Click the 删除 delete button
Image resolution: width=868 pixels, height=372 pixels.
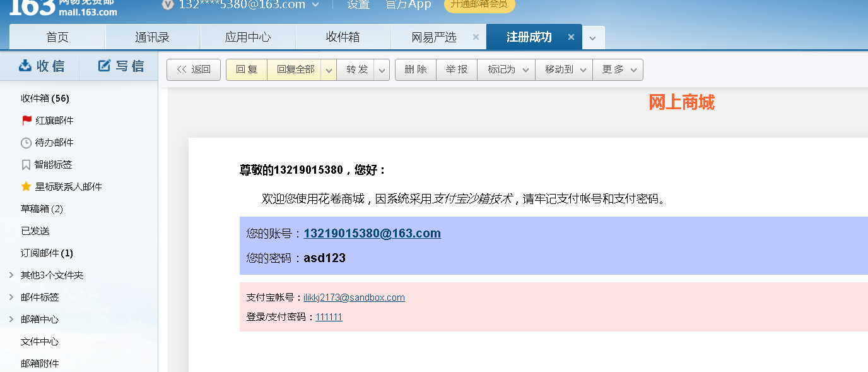(x=416, y=69)
